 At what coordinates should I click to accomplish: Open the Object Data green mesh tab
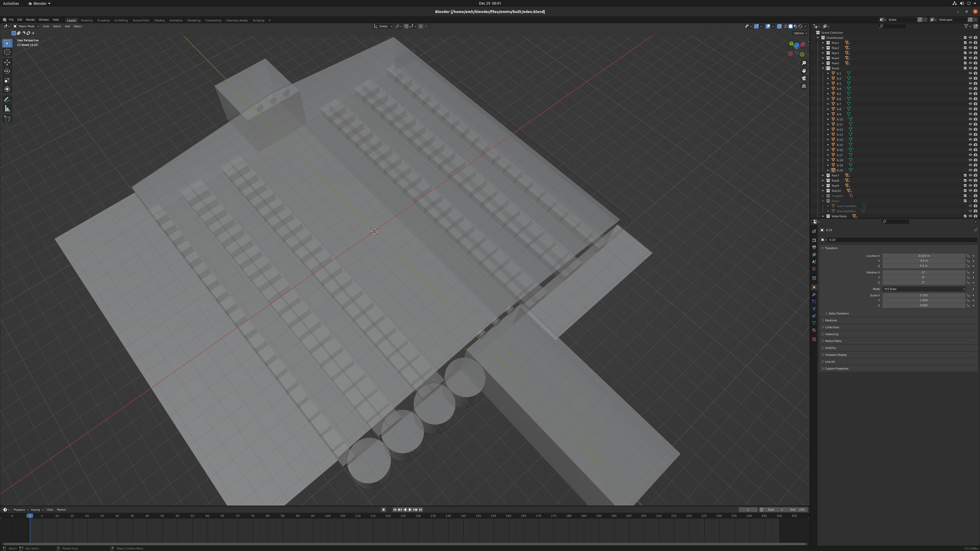814,323
